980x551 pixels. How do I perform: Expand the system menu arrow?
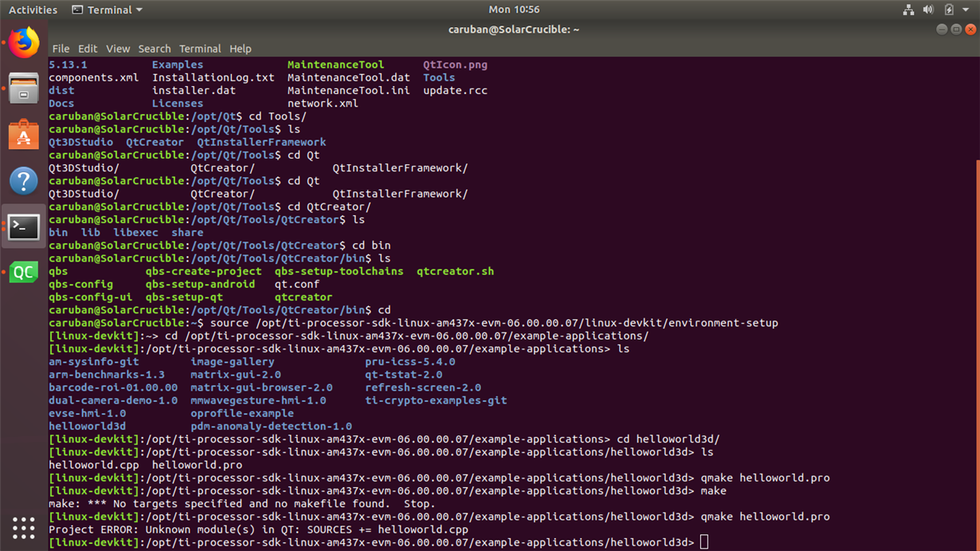[966, 10]
